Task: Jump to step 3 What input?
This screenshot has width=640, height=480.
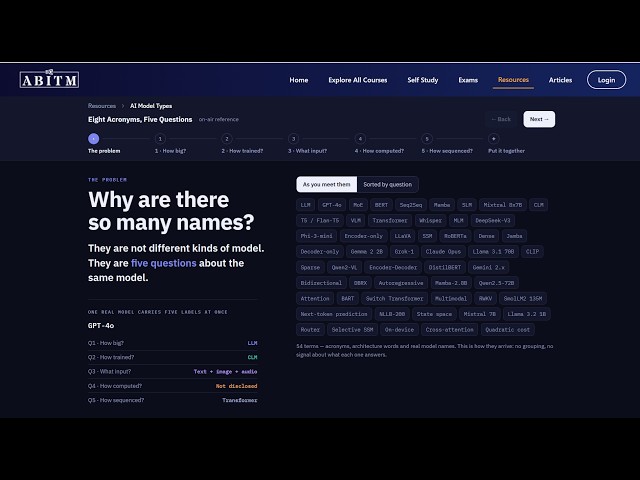Action: click(293, 139)
